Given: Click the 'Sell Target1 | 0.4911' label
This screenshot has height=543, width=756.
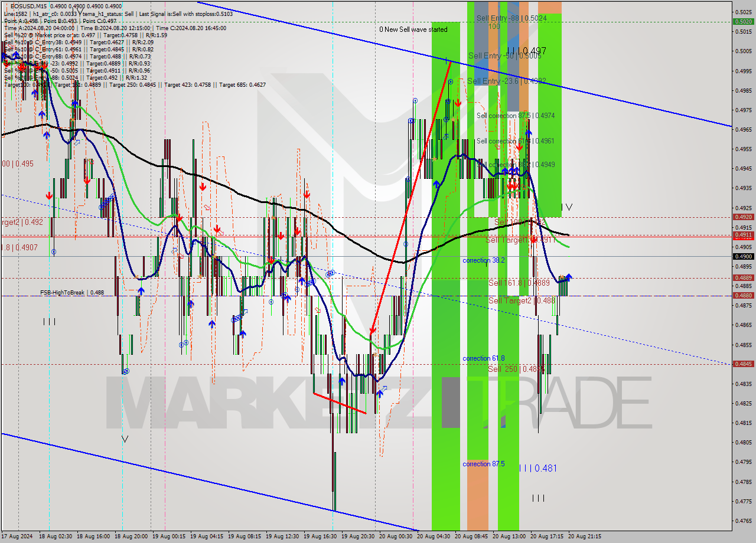Looking at the screenshot, I should click(x=520, y=240).
